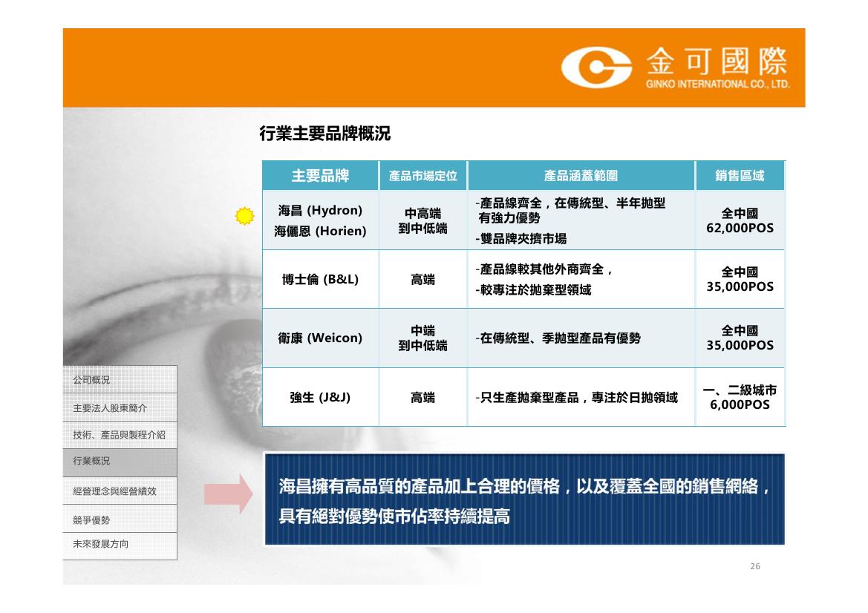Screen dimensions: 868x613
Task: Click the line 具有絕對優勢使市佔率持續提高
Action: 394,517
